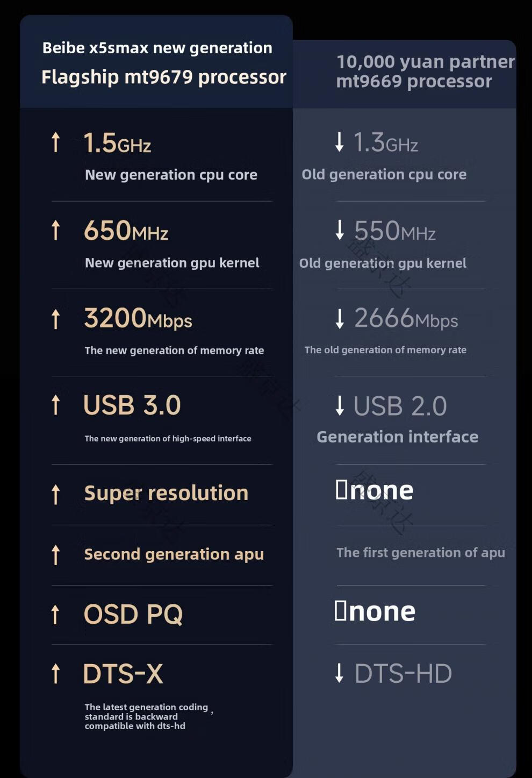
Task: Select the 10,000 yuan partner heading
Action: (425, 62)
